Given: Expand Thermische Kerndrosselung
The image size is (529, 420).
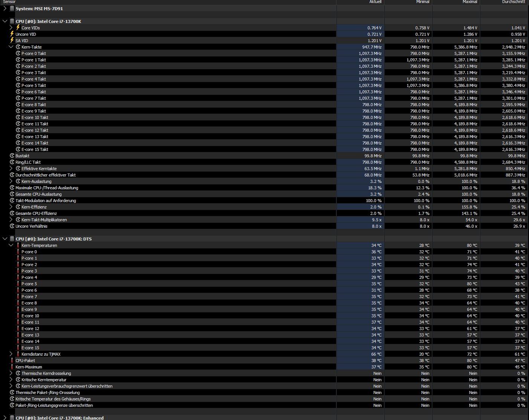Looking at the screenshot, I should pos(11,373).
